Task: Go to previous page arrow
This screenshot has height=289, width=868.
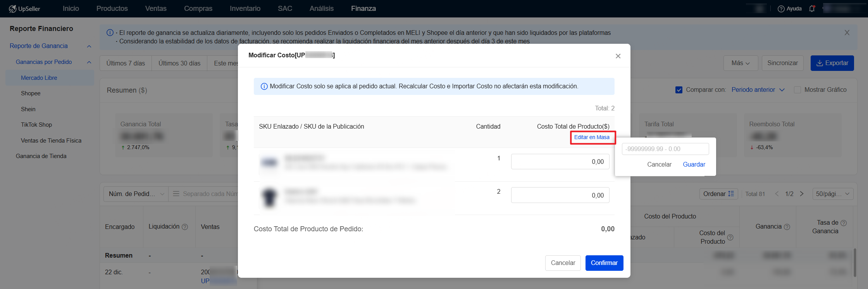Action: click(777, 194)
